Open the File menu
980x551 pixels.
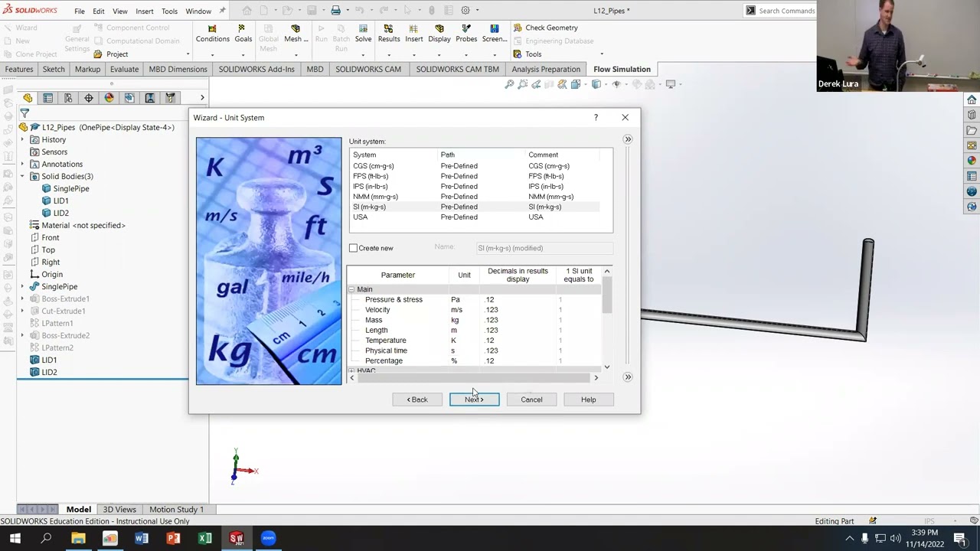point(80,11)
